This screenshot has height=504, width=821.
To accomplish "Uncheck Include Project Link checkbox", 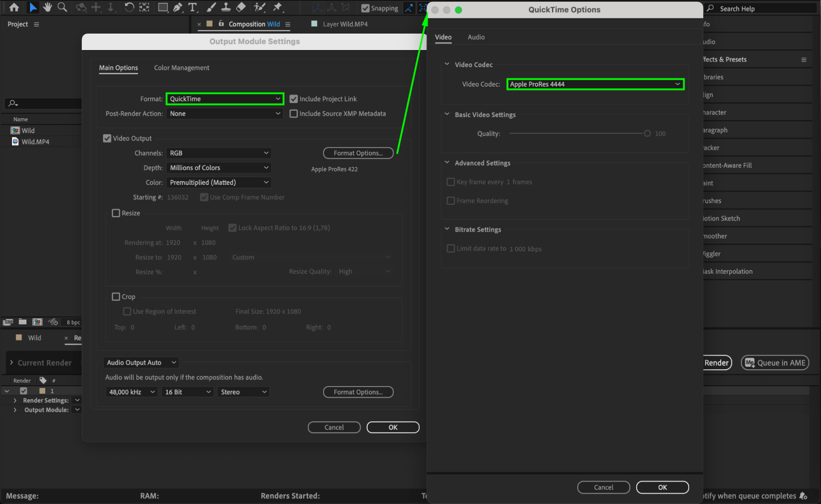I will (x=294, y=99).
